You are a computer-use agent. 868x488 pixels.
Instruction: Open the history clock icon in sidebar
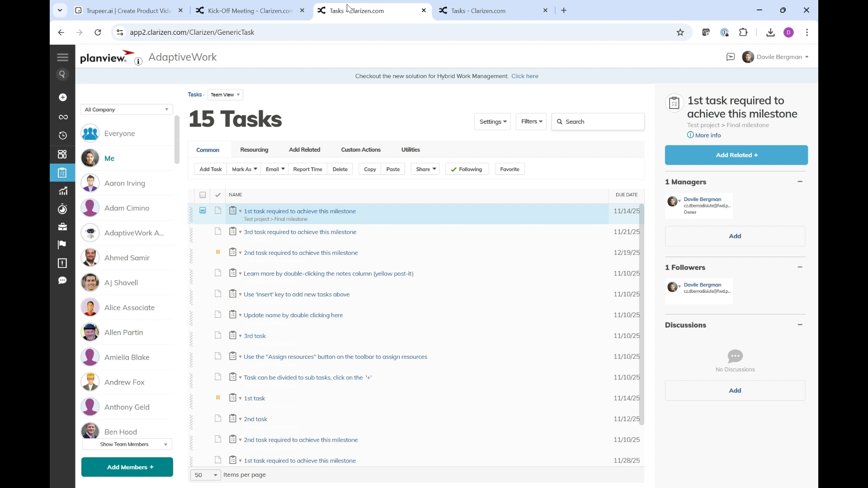click(62, 135)
